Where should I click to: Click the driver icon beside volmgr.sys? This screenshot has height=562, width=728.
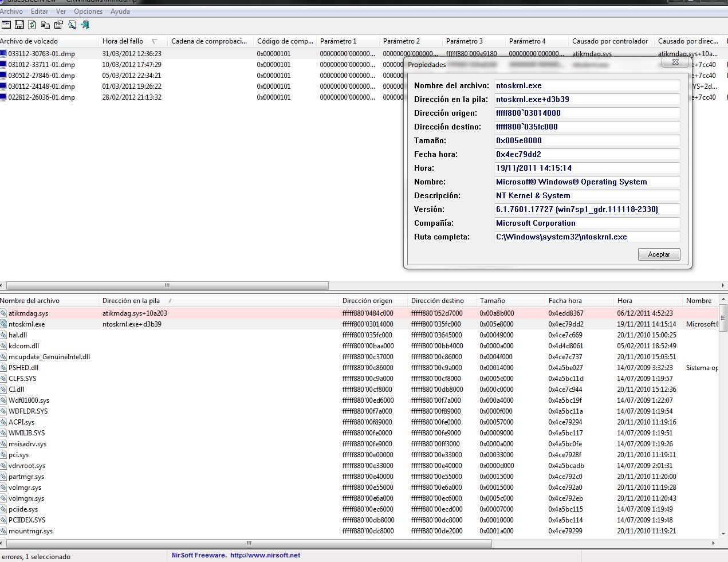[3, 488]
